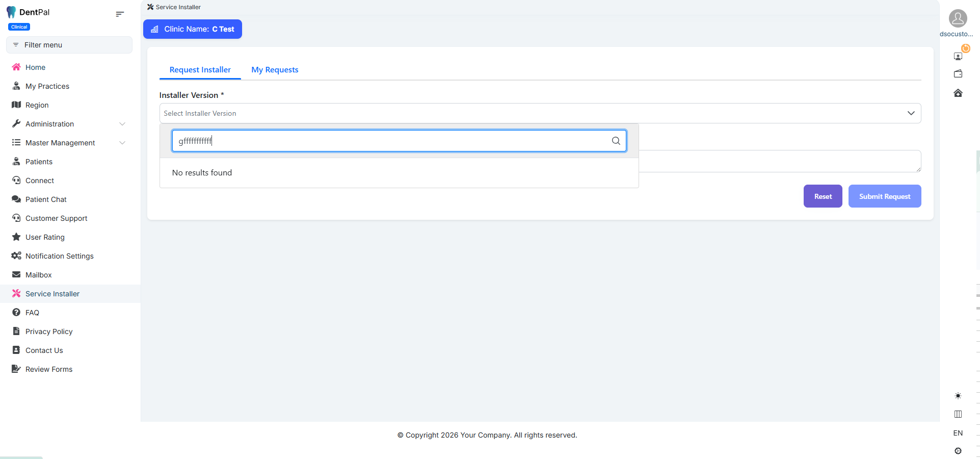980x459 pixels.
Task: Click the notification profile card icon
Action: pos(958,56)
